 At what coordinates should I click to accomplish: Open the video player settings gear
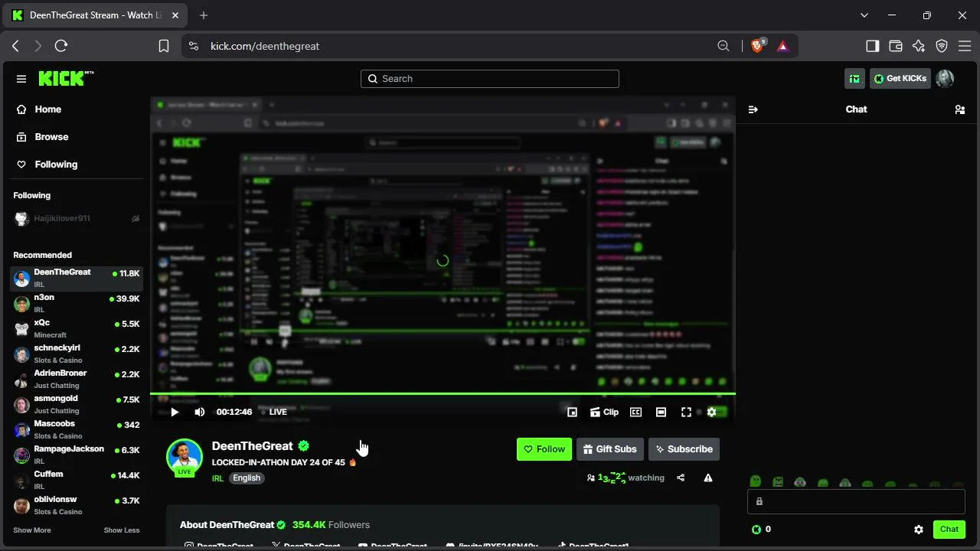(x=711, y=412)
